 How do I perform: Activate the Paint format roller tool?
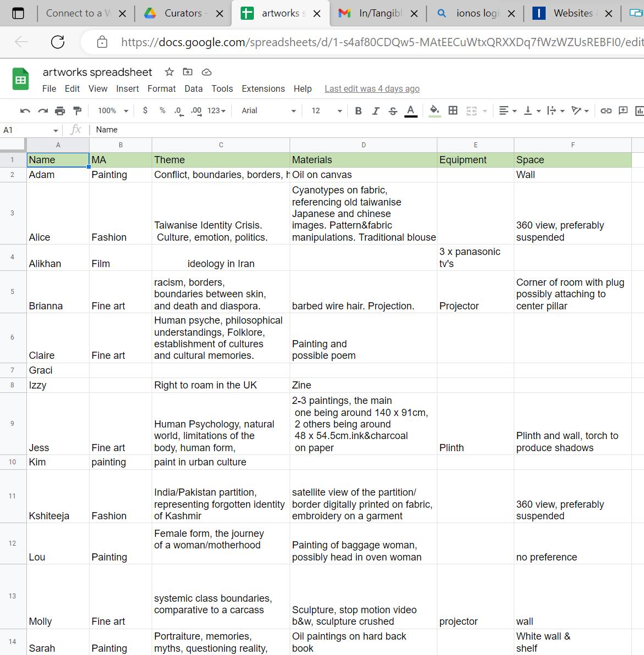pyautogui.click(x=77, y=110)
